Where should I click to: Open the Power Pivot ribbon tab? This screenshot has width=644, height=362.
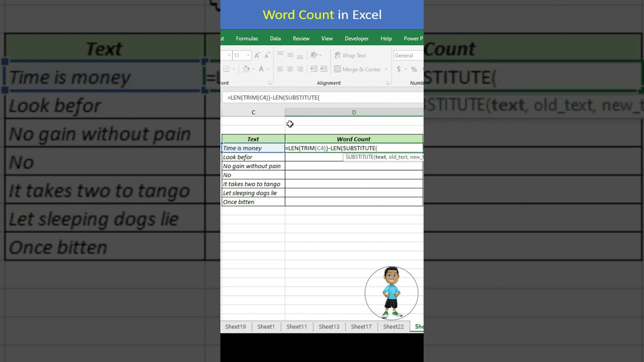click(x=413, y=38)
